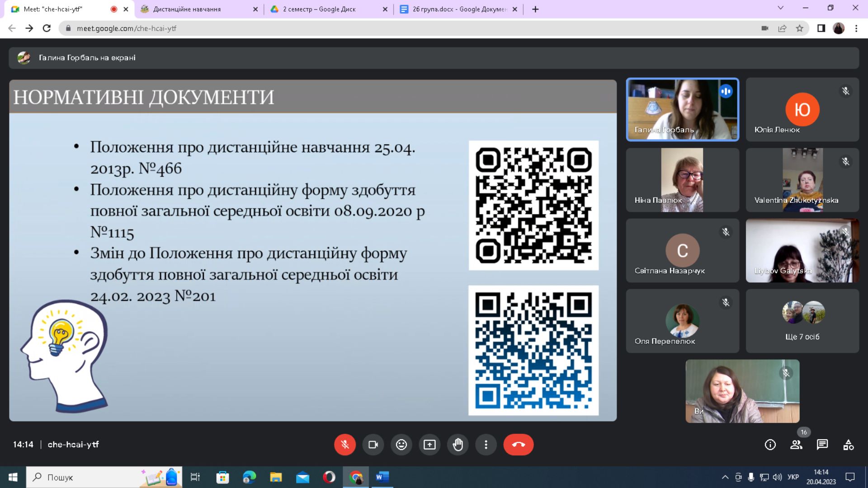Toggle the browser side panel icon
Image resolution: width=868 pixels, height=488 pixels.
(x=821, y=28)
